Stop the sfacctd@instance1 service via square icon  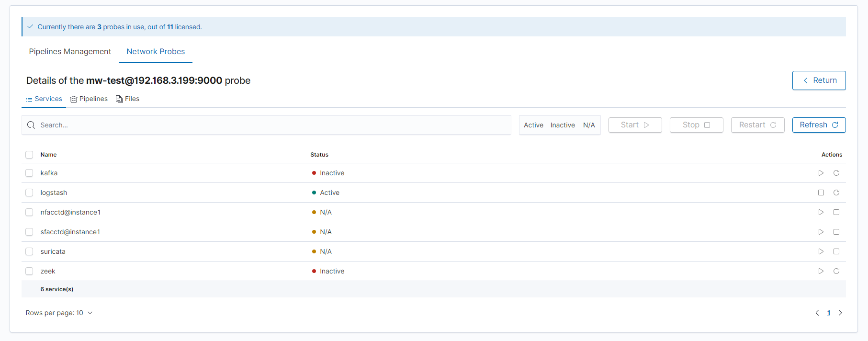(x=836, y=232)
